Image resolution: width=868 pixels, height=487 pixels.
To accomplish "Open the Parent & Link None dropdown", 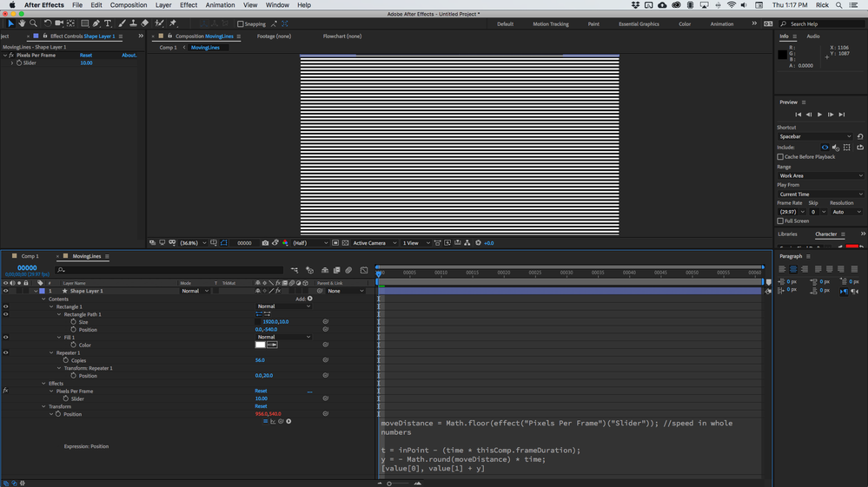I will [x=346, y=291].
